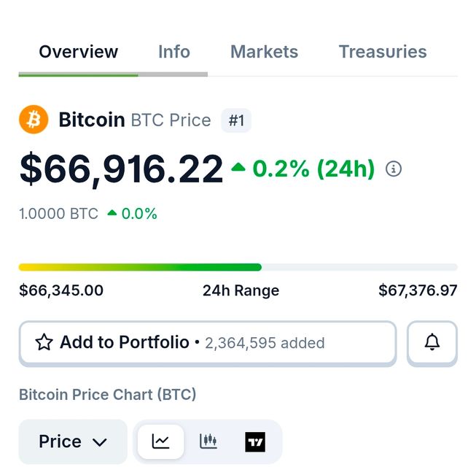Click the 2,364,595 added count text

(265, 343)
